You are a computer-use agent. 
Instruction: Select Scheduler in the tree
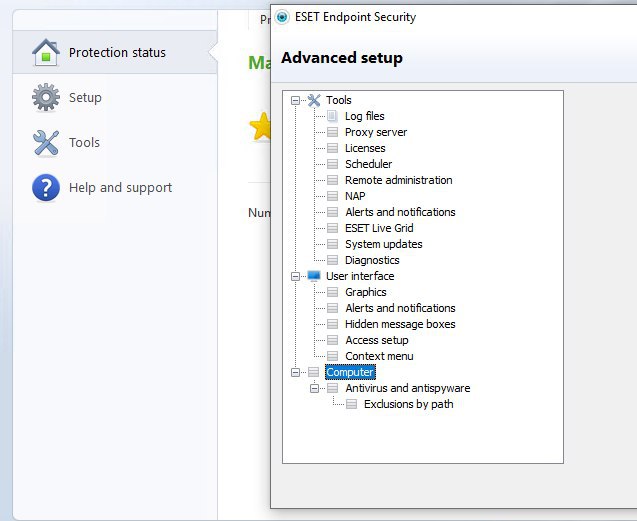tap(368, 164)
